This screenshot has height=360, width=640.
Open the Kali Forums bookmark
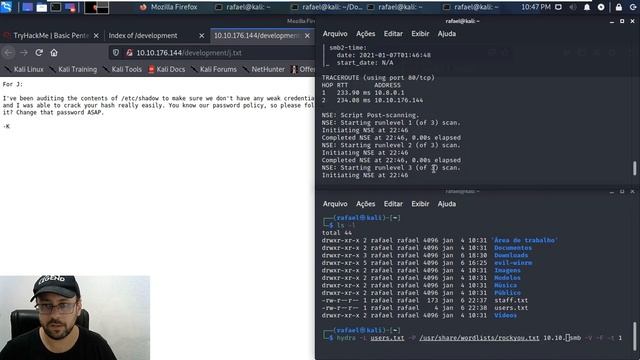coord(213,69)
